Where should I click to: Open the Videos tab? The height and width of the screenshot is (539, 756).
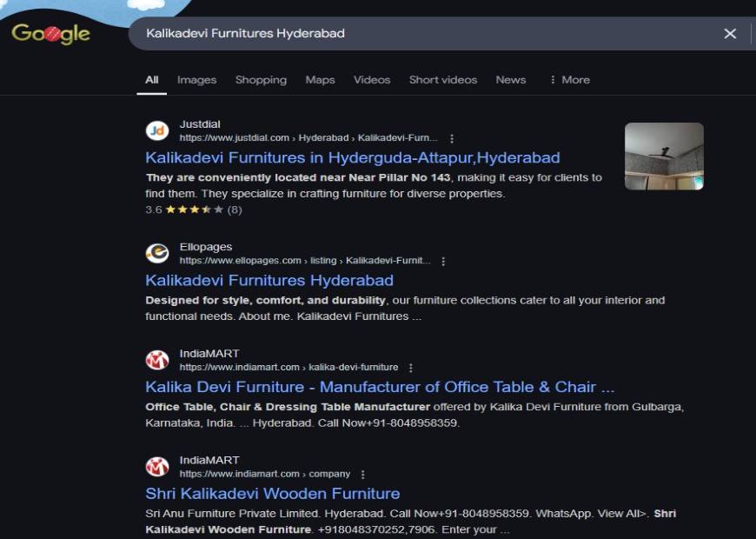click(372, 80)
